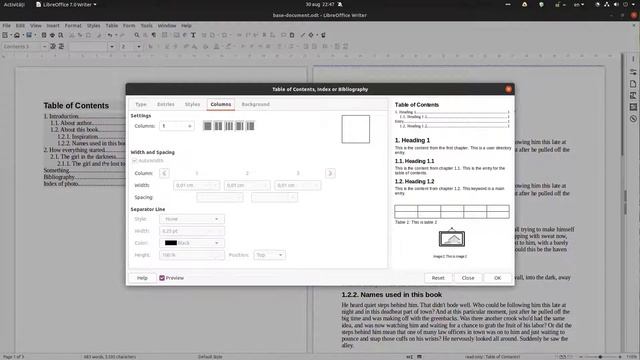Click the Insert Line toolbar icon

coord(302,36)
